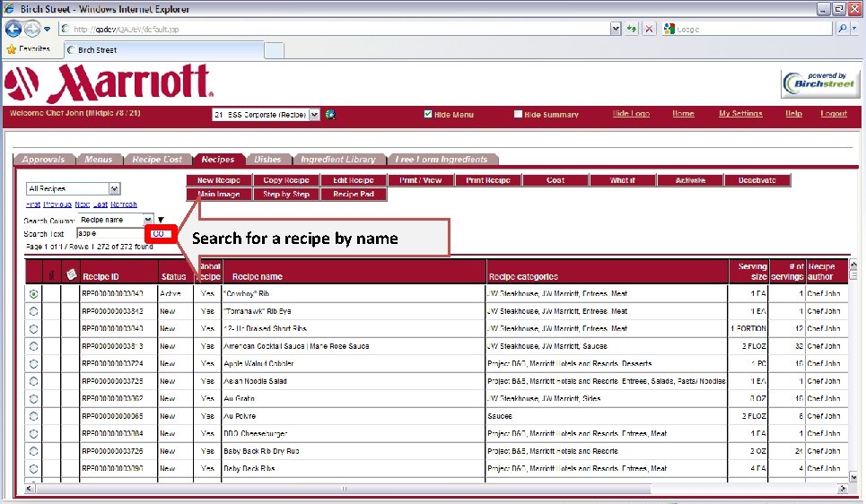
Task: Select the BBQ Cheeseburger radio button
Action: coord(34,434)
